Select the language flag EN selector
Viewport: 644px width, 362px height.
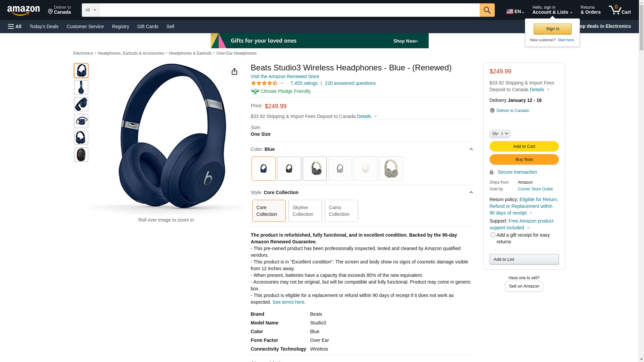515,11
